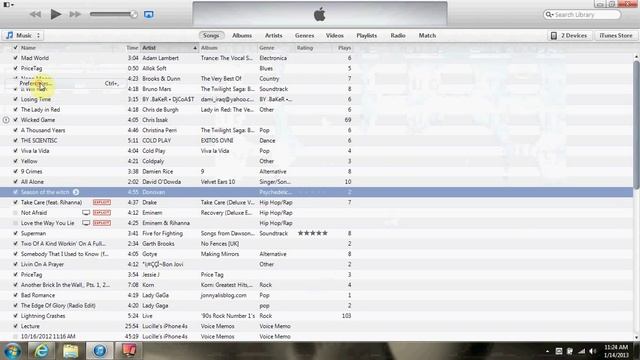640x360 pixels.
Task: Open the Windows Start button
Action: click(12, 351)
